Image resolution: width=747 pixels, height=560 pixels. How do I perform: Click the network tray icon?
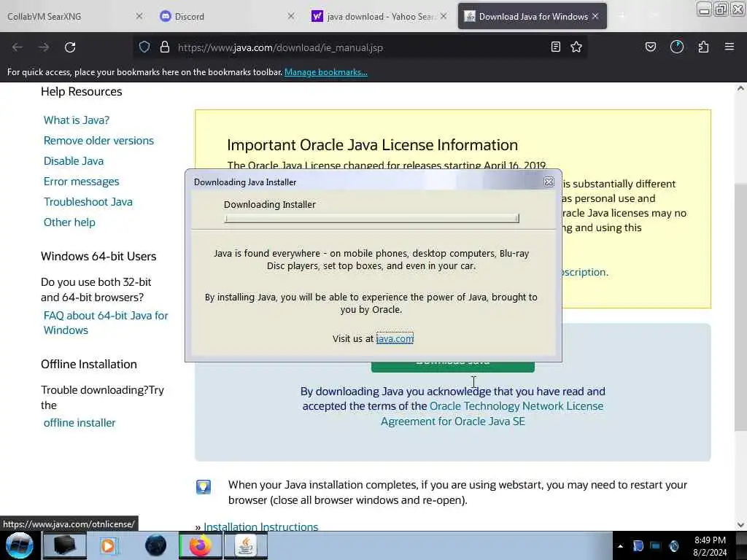[656, 546]
